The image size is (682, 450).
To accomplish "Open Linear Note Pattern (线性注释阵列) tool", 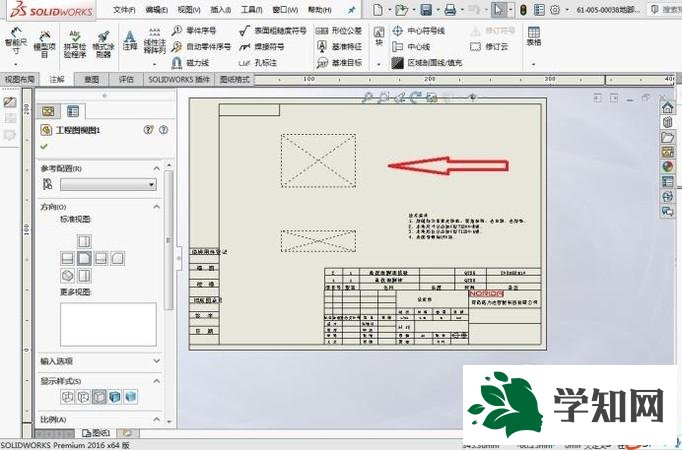I will (x=154, y=41).
